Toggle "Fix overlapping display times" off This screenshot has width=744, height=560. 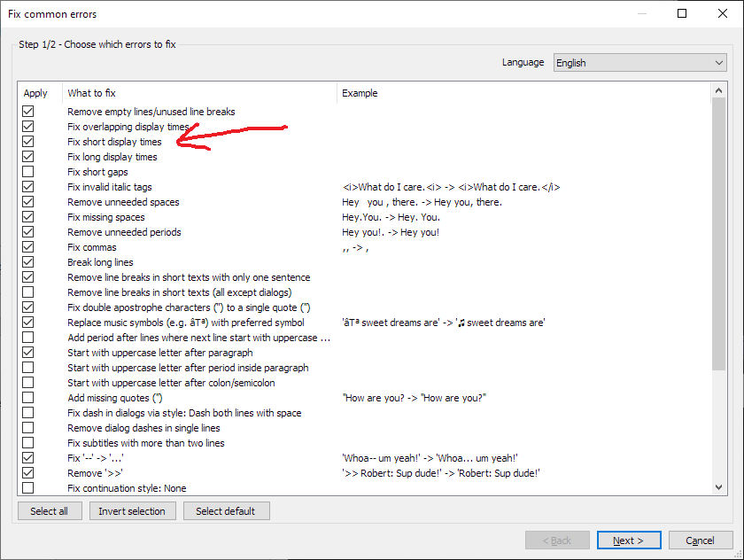click(27, 127)
